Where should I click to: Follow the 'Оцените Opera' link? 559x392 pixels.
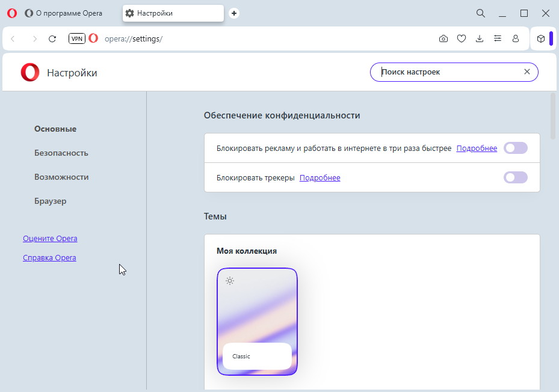tap(50, 239)
